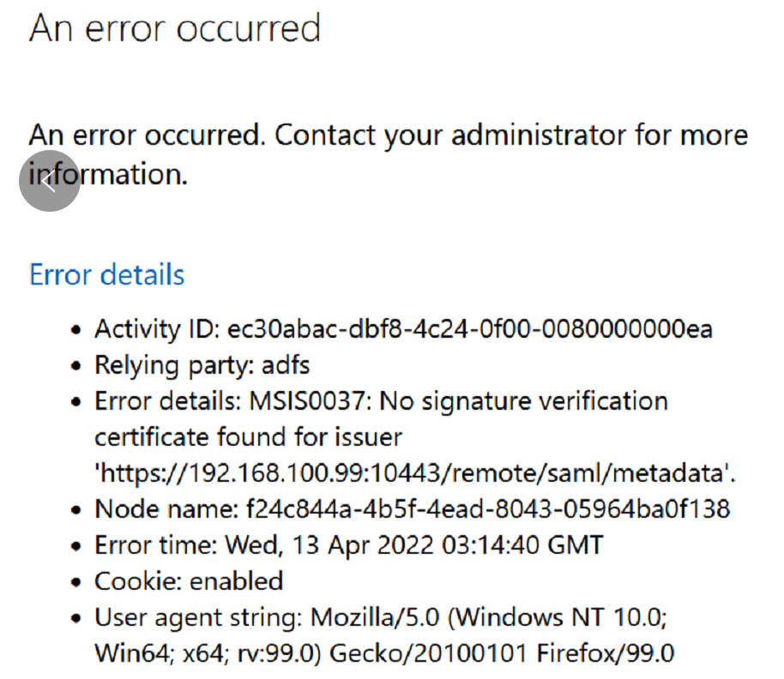Click the "Node name" label
Image resolution: width=784 pixels, height=679 pixels.
tap(161, 509)
